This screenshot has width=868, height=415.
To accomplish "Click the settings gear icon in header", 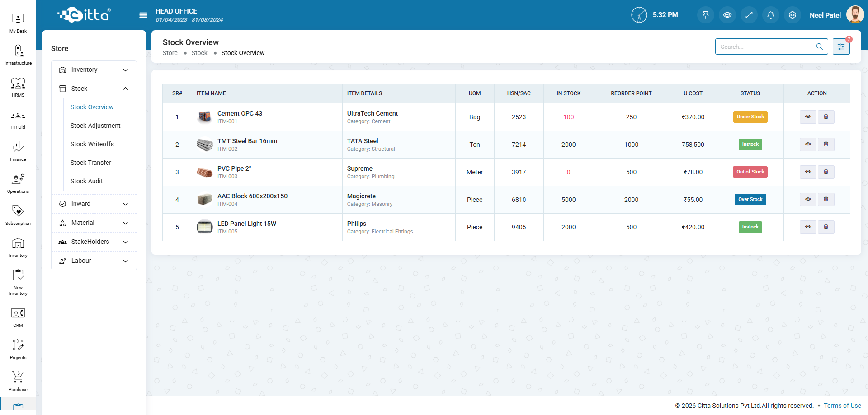I will pos(793,15).
